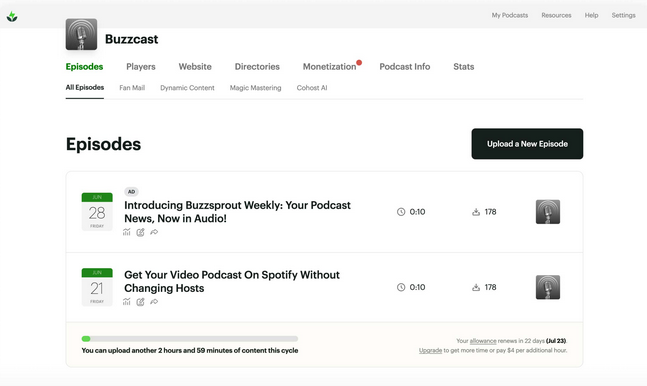This screenshot has height=386, width=647.
Task: Click clock duration icon on Jun 21 episode
Action: 401,287
